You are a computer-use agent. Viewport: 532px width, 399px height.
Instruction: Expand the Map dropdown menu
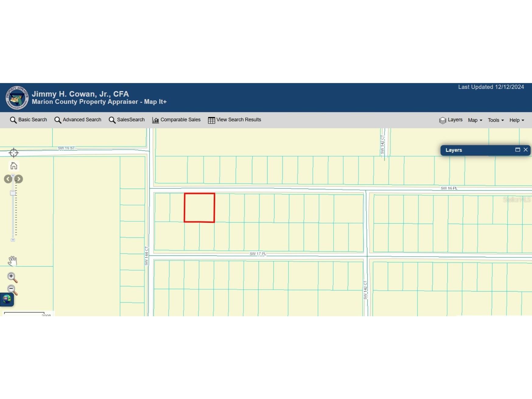click(x=475, y=120)
